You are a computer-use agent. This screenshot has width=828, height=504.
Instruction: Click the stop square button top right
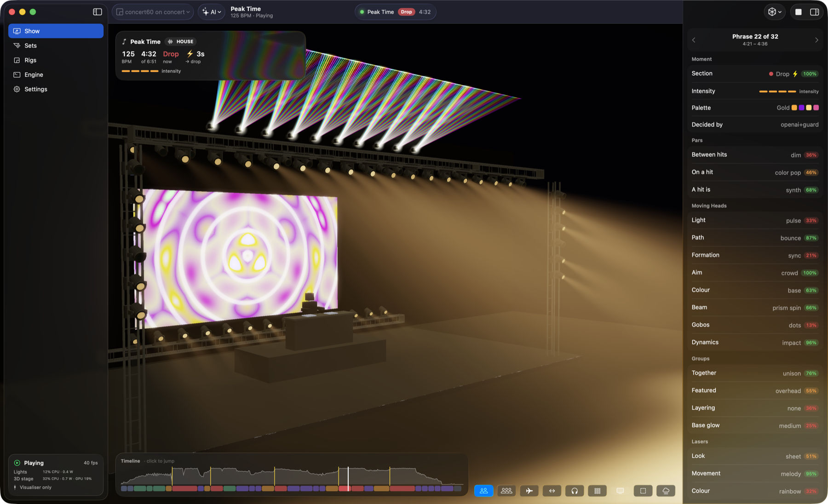point(799,12)
